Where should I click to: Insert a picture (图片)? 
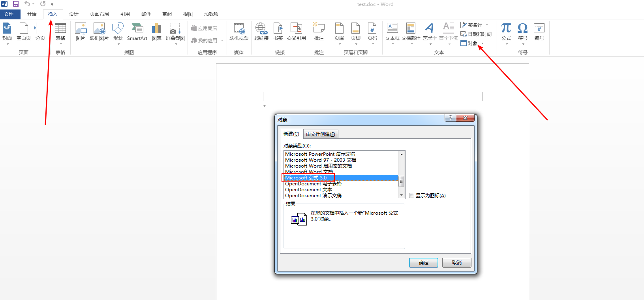click(x=81, y=32)
